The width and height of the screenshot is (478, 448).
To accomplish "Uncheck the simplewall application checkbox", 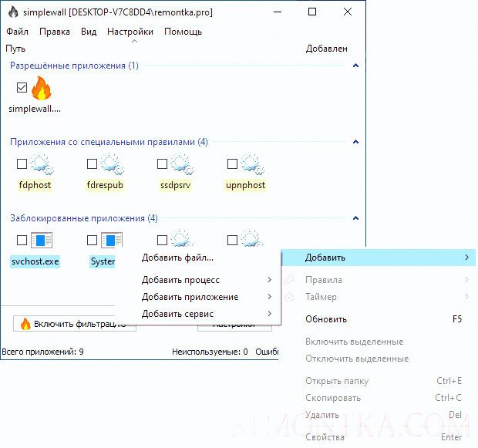I will pos(22,89).
